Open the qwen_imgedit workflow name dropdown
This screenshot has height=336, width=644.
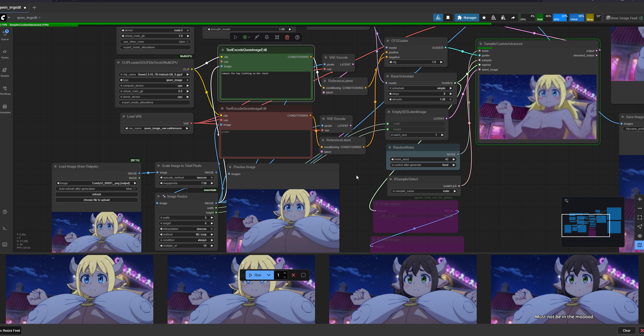(28, 18)
